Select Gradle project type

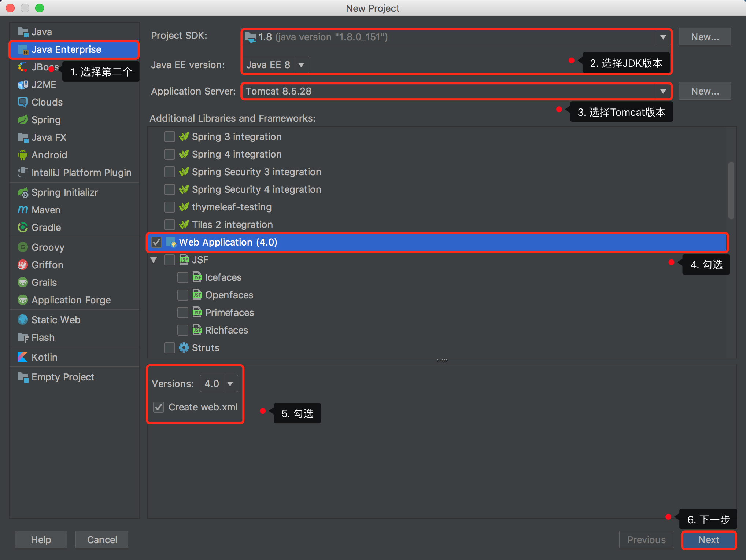tap(74, 228)
